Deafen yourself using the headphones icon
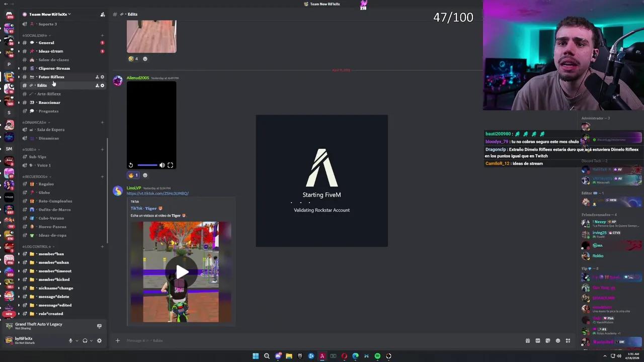This screenshot has height=362, width=644. coord(85,340)
